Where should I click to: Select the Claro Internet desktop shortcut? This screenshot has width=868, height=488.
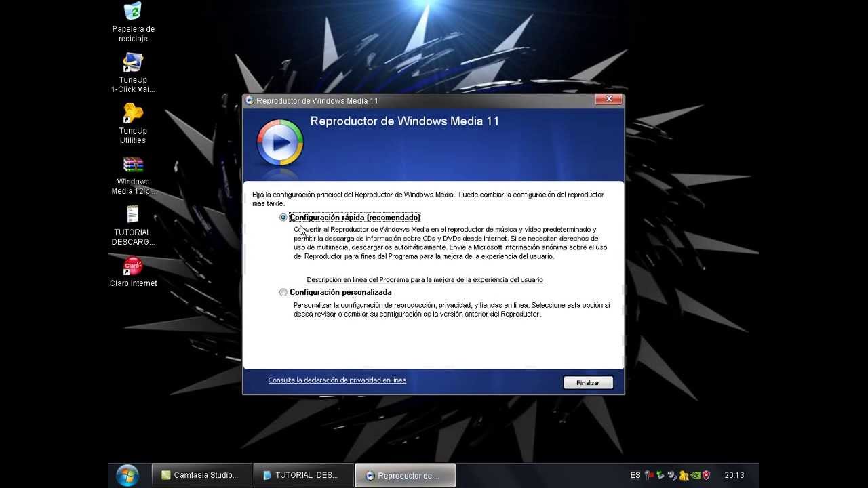[x=133, y=272]
